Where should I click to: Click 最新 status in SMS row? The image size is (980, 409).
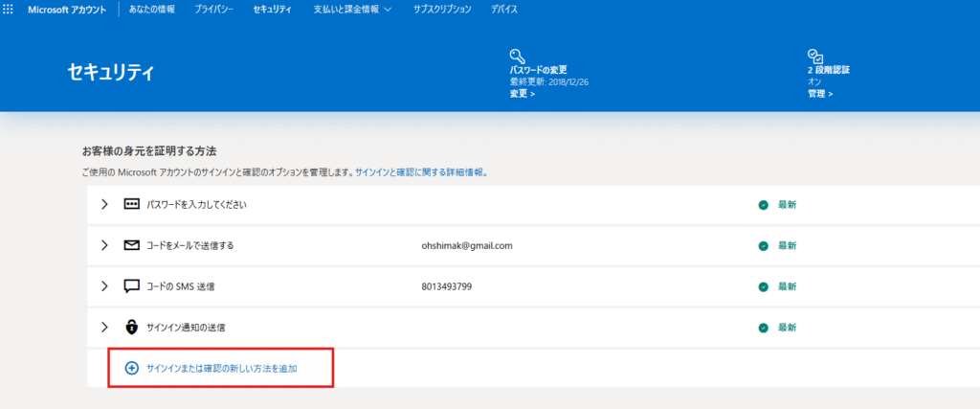(787, 287)
